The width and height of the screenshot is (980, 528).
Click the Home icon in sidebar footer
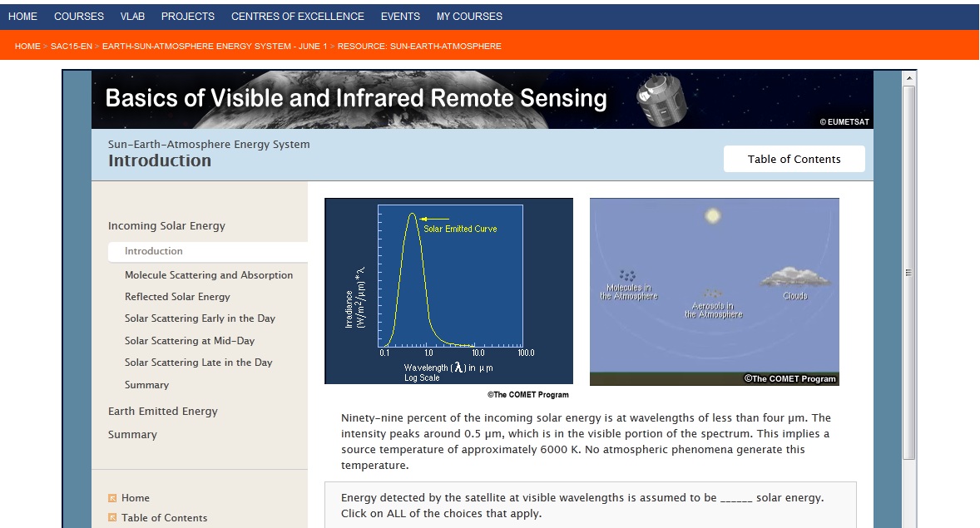(112, 498)
